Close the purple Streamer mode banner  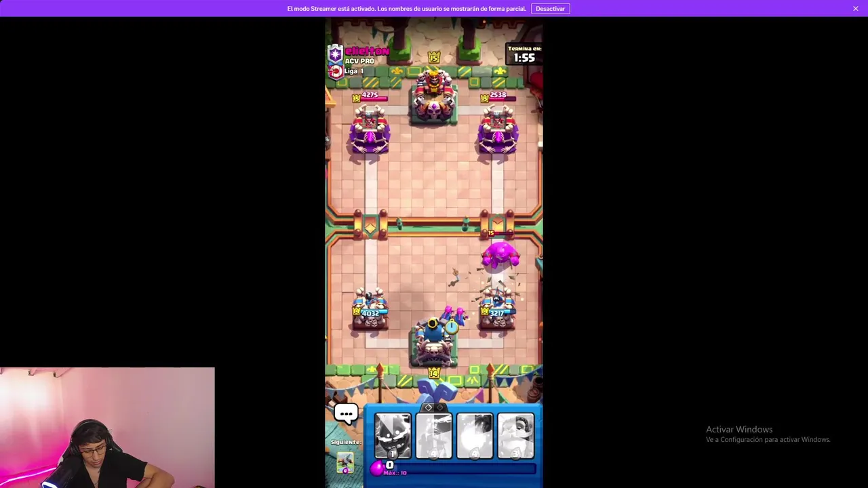(856, 8)
